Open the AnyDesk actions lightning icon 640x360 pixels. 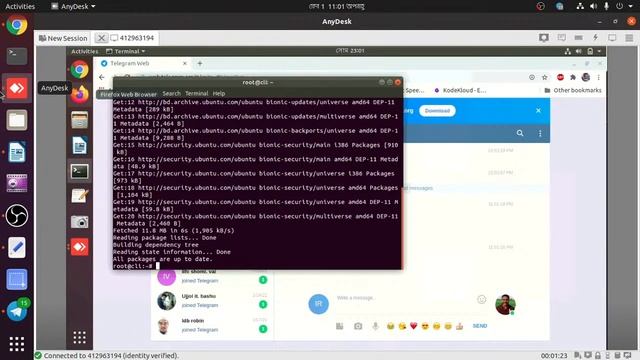pyautogui.click(x=596, y=38)
